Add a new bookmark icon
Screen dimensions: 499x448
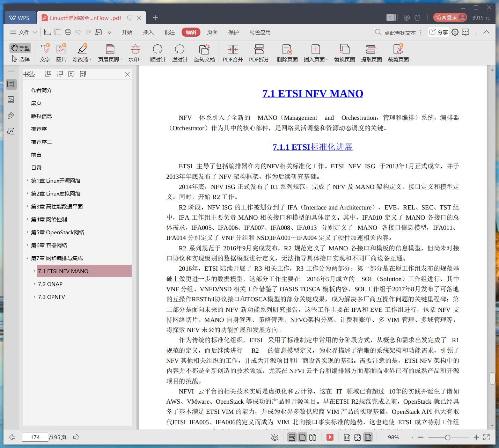(x=71, y=74)
